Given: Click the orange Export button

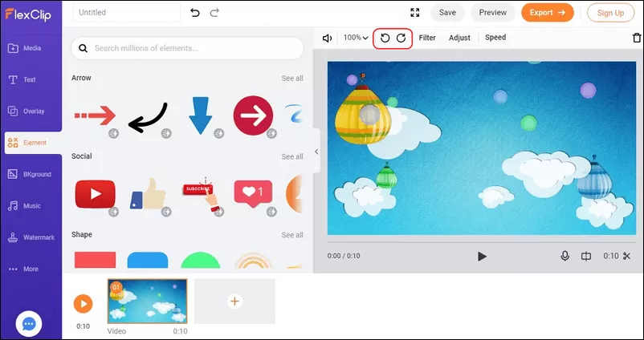Looking at the screenshot, I should (548, 13).
